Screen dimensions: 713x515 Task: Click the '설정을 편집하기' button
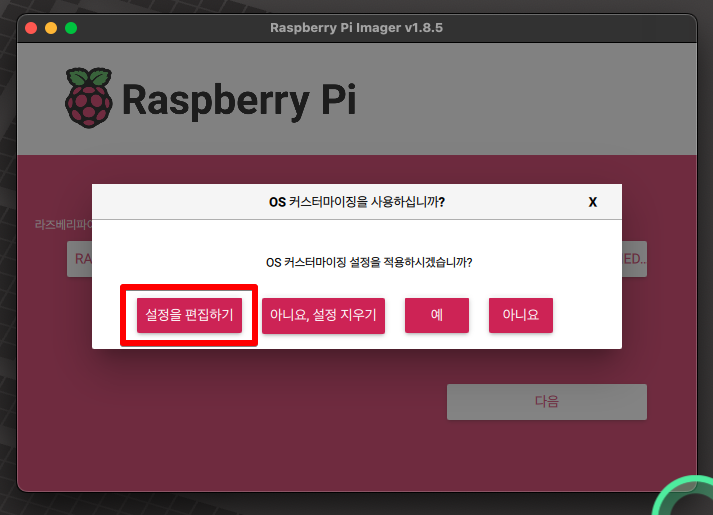(x=189, y=315)
